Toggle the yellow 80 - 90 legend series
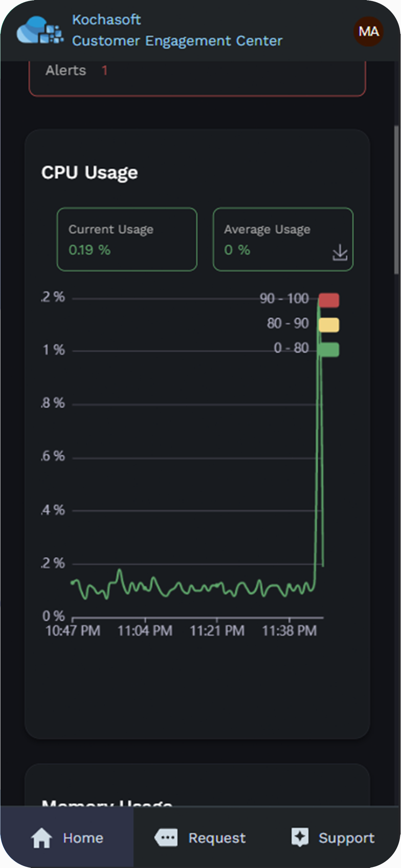 [329, 325]
